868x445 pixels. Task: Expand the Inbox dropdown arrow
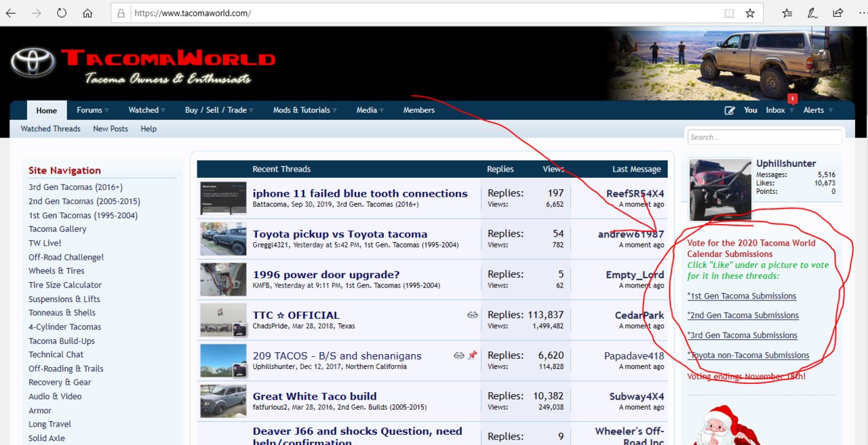(790, 111)
